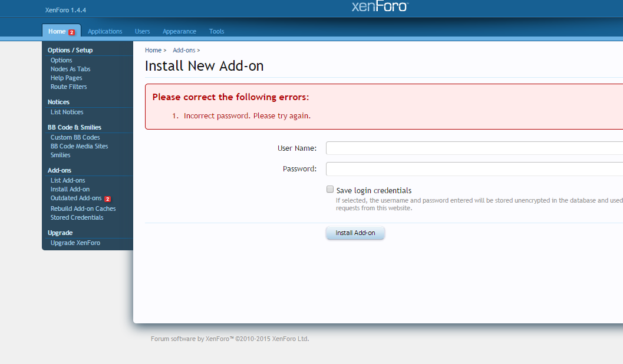
Task: Open the Appearance tab
Action: (x=179, y=31)
